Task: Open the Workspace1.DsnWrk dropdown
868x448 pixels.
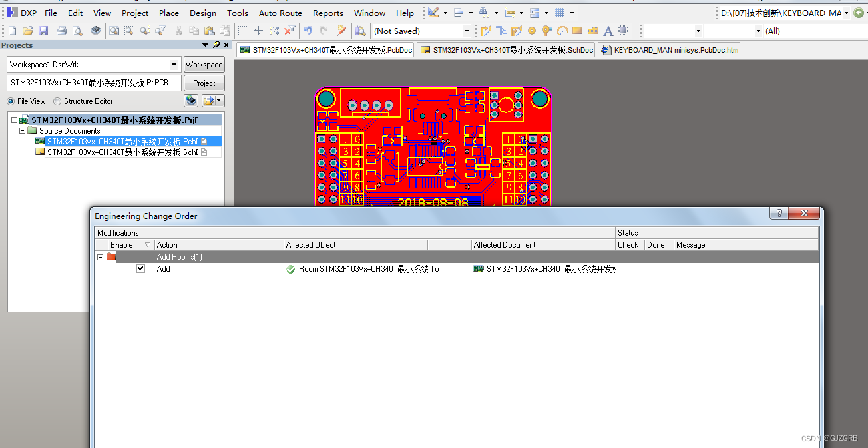Action: coord(172,64)
